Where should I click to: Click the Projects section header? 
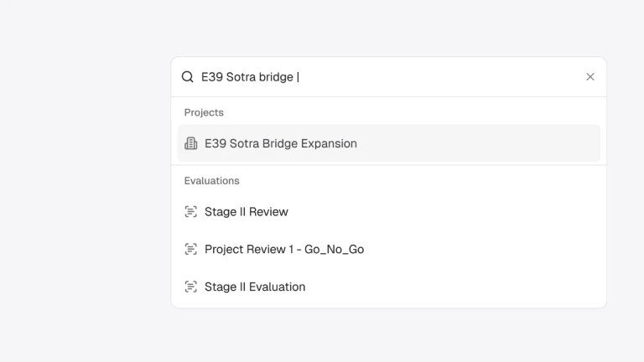pos(204,112)
